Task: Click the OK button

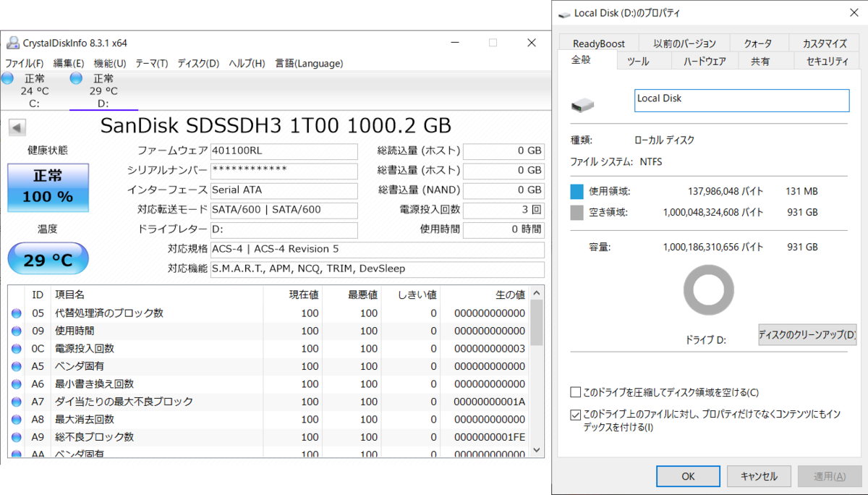Action: click(x=688, y=476)
